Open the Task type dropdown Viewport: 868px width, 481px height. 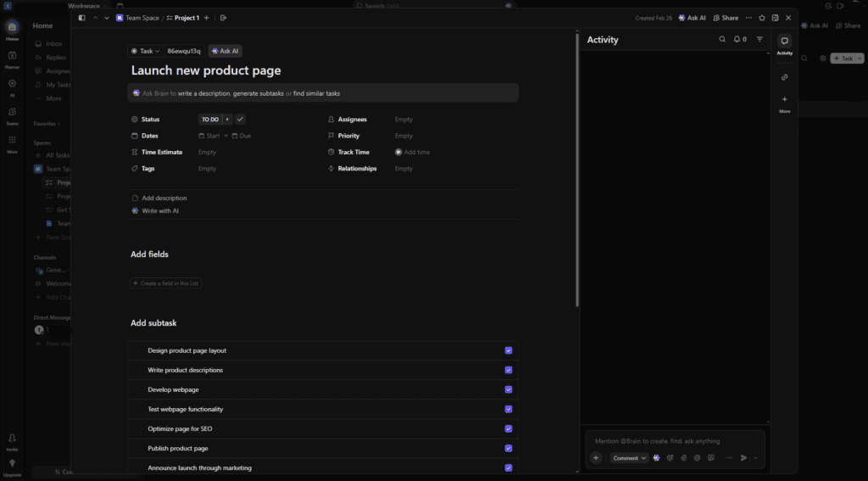[x=145, y=51]
